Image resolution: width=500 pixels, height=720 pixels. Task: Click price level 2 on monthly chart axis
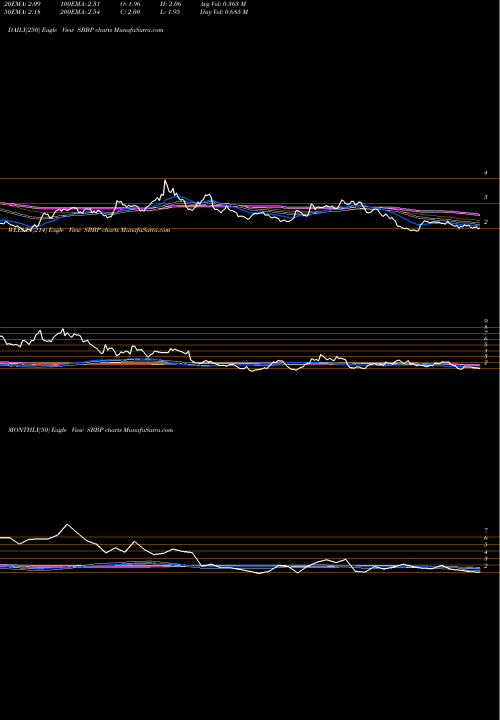486,566
